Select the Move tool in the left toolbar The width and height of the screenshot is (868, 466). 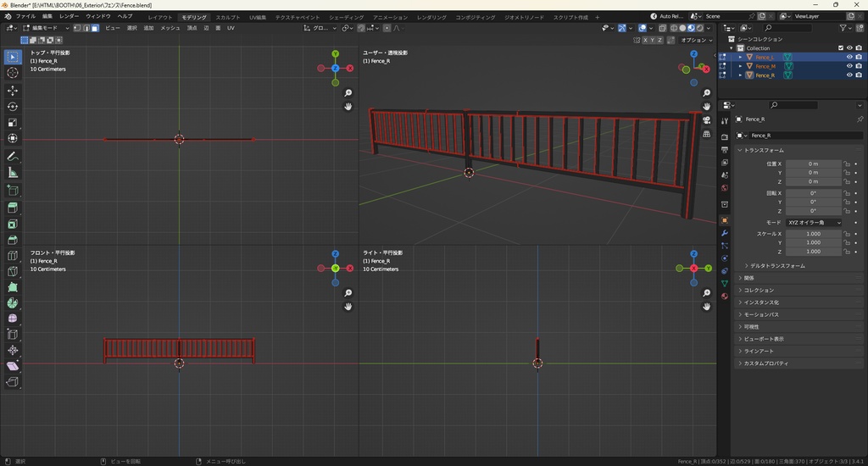tap(13, 90)
